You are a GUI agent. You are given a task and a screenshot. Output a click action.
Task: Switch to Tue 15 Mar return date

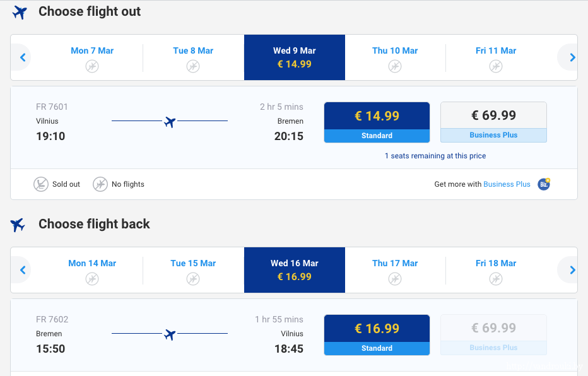click(193, 270)
